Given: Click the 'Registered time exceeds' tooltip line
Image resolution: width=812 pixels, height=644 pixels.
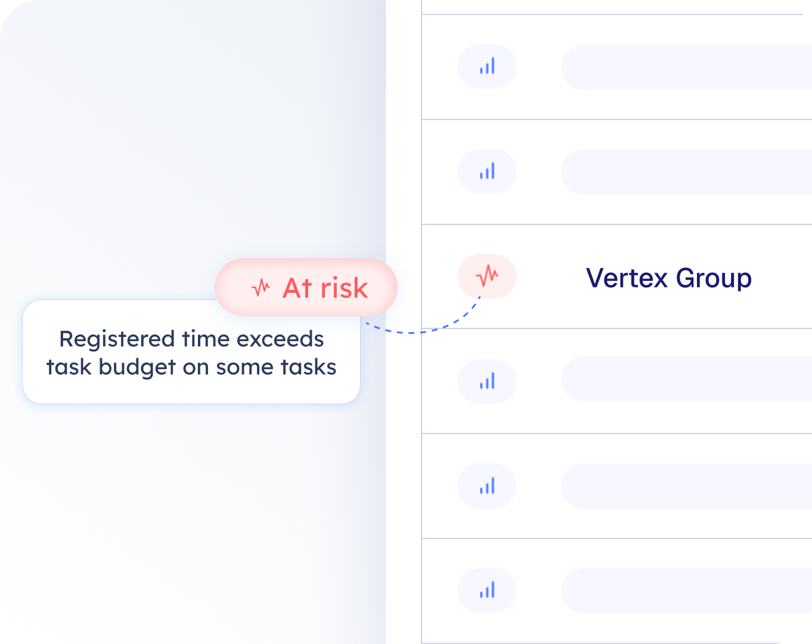Looking at the screenshot, I should 191,339.
